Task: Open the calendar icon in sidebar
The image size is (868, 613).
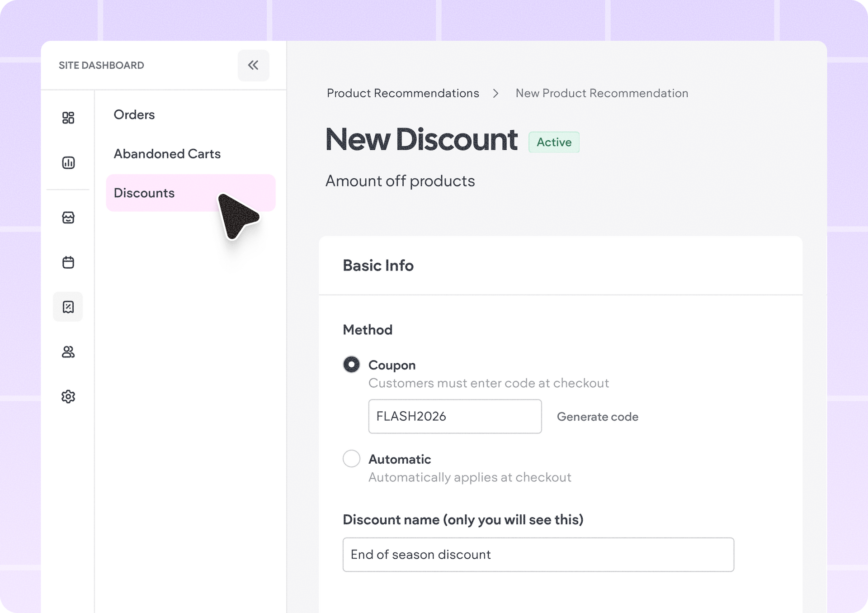Action: click(68, 262)
